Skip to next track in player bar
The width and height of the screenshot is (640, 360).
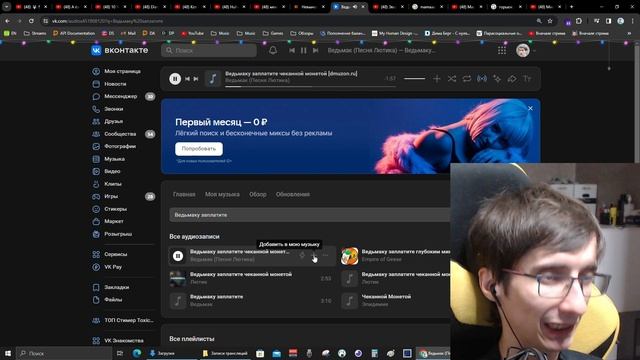tap(196, 79)
